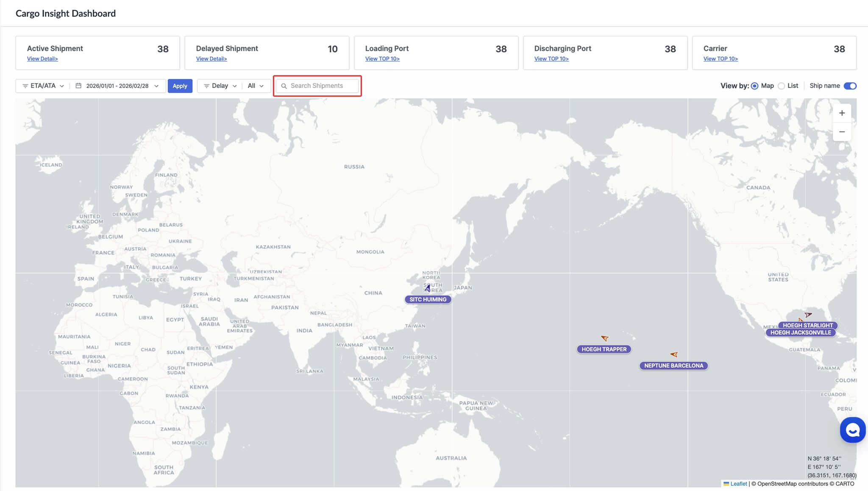Screen dimensions: 868x491
Task: Click the calendar icon in date range
Action: pyautogui.click(x=78, y=86)
